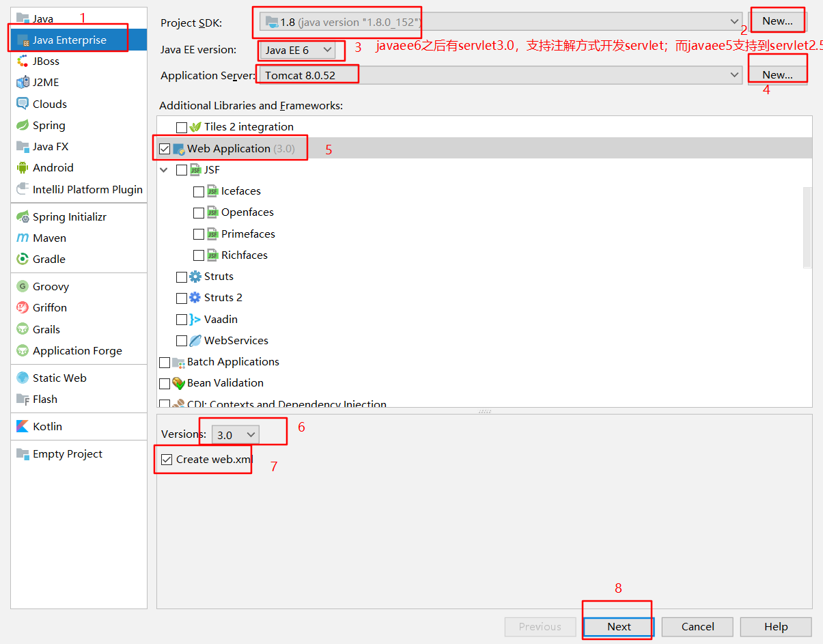
Task: Select the Spring Initializr icon
Action: [23, 217]
